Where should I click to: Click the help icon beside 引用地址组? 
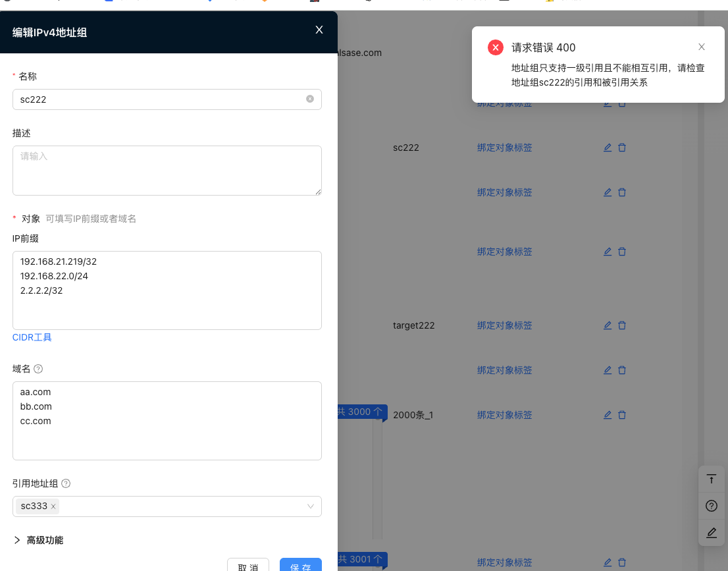66,483
